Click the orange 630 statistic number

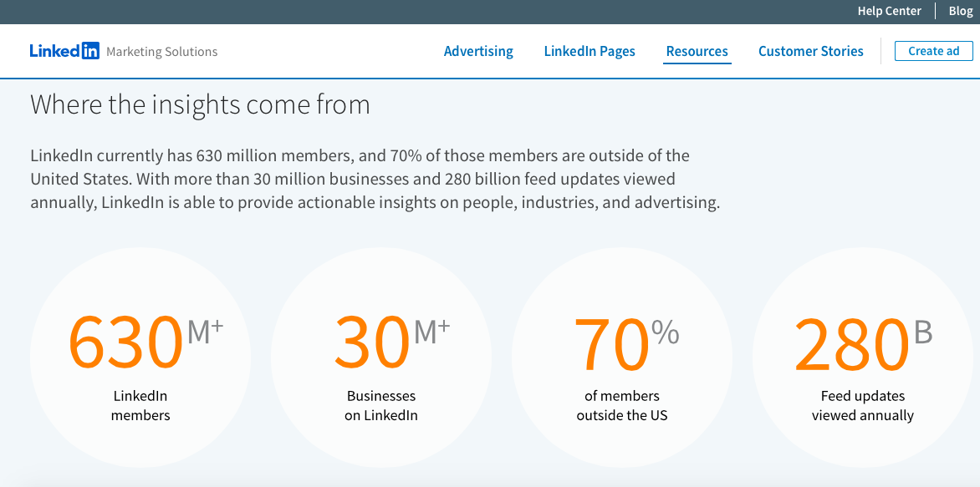pos(125,342)
